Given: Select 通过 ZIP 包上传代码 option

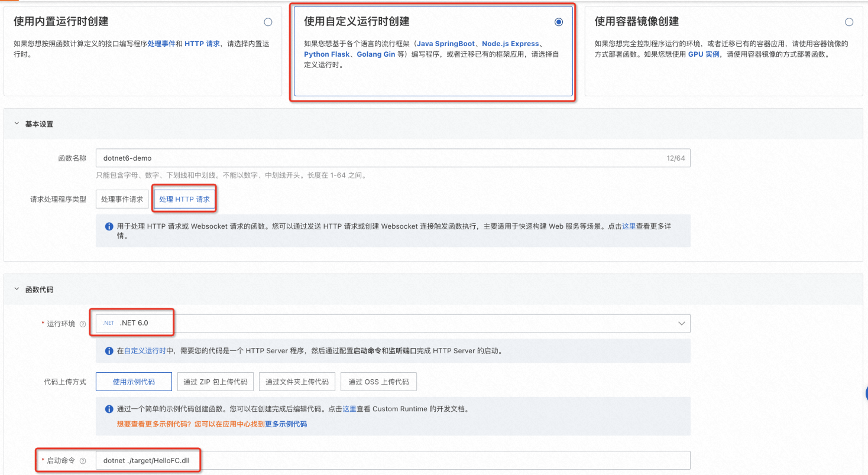Looking at the screenshot, I should [x=215, y=382].
